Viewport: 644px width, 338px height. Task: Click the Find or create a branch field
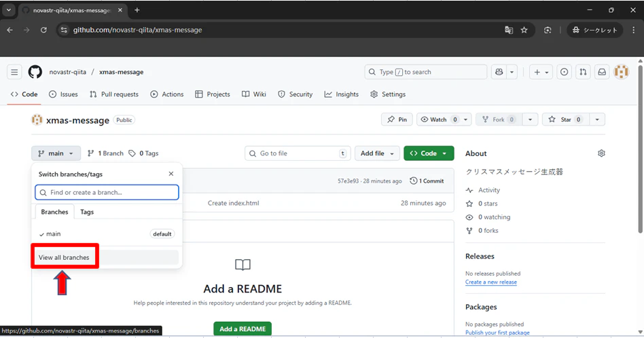click(x=107, y=192)
